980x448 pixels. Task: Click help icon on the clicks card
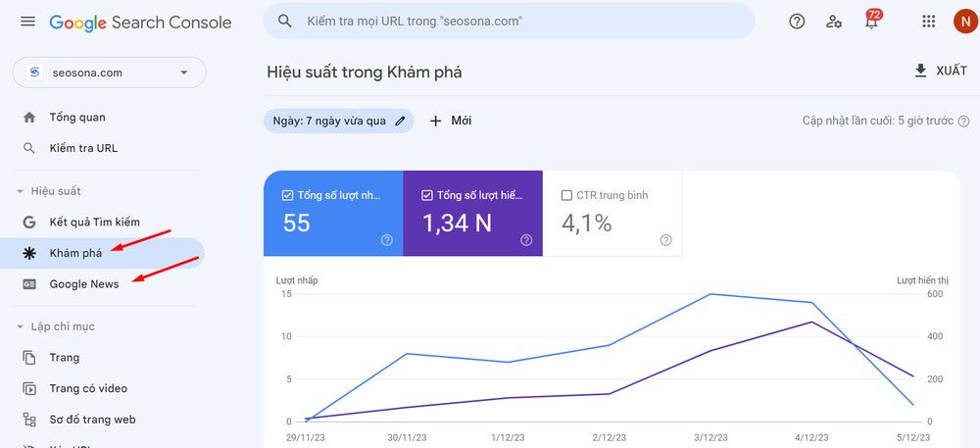click(387, 240)
